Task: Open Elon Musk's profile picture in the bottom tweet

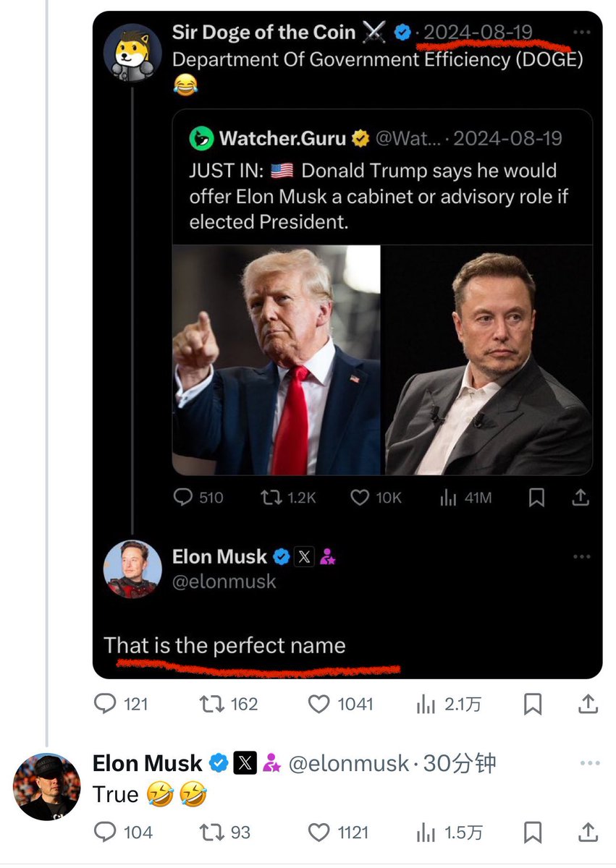Action: [47, 786]
